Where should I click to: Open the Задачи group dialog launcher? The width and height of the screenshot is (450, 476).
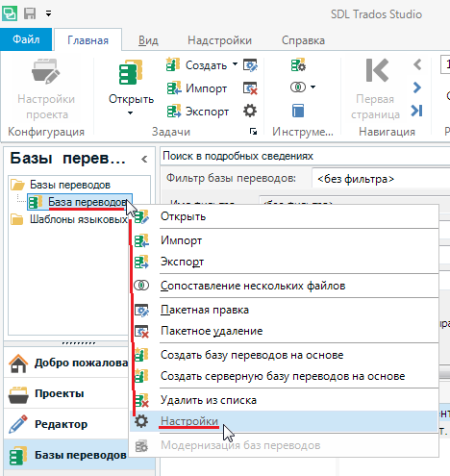[253, 132]
